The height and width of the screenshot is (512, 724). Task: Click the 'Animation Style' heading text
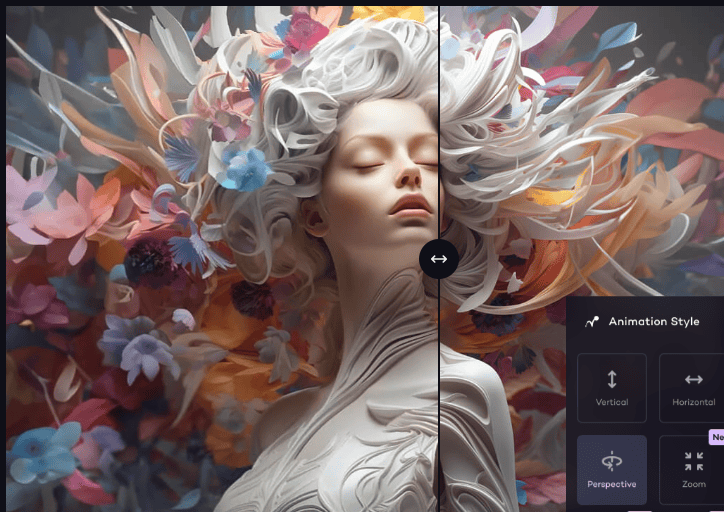click(654, 321)
